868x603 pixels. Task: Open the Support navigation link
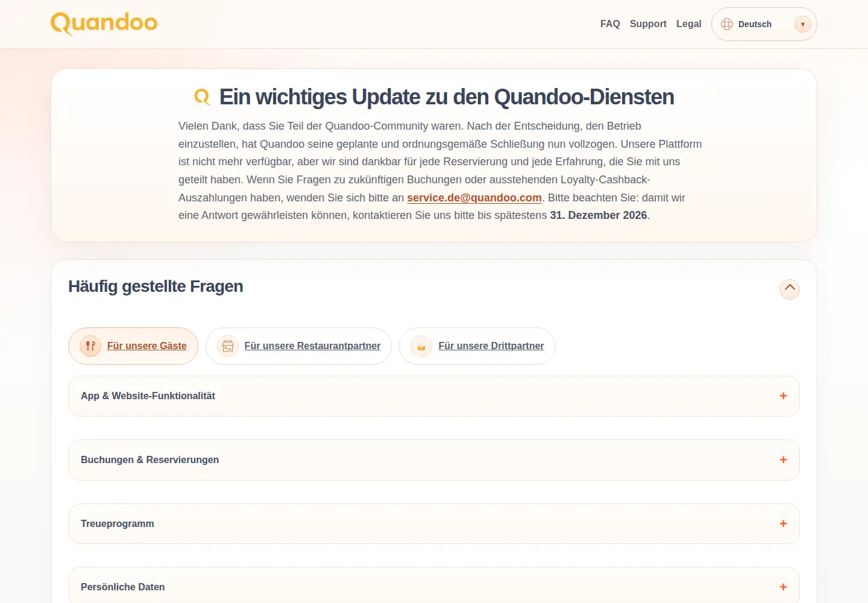click(x=648, y=24)
